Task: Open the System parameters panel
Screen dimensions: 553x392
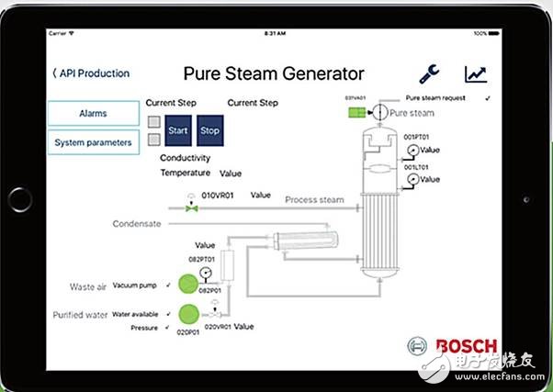Action: coord(93,142)
